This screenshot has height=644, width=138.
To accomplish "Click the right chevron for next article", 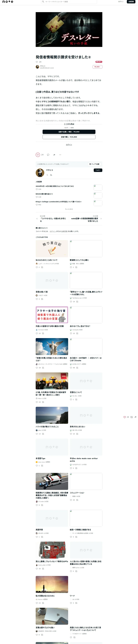I will tap(101, 219).
